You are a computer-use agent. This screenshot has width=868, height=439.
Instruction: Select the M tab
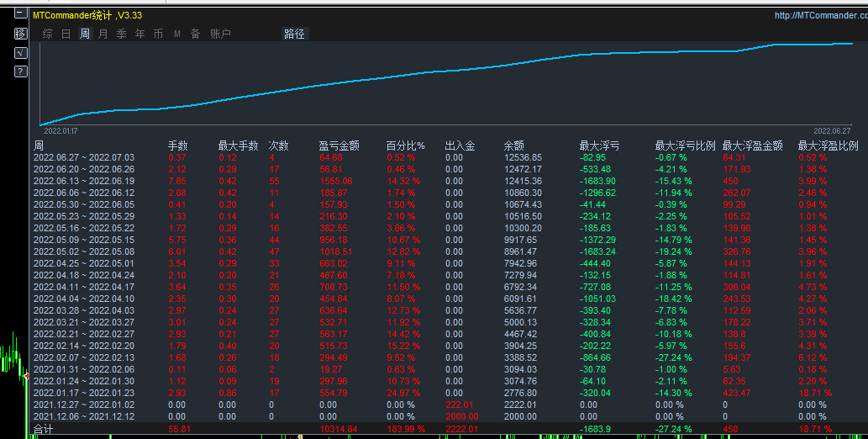tap(177, 34)
